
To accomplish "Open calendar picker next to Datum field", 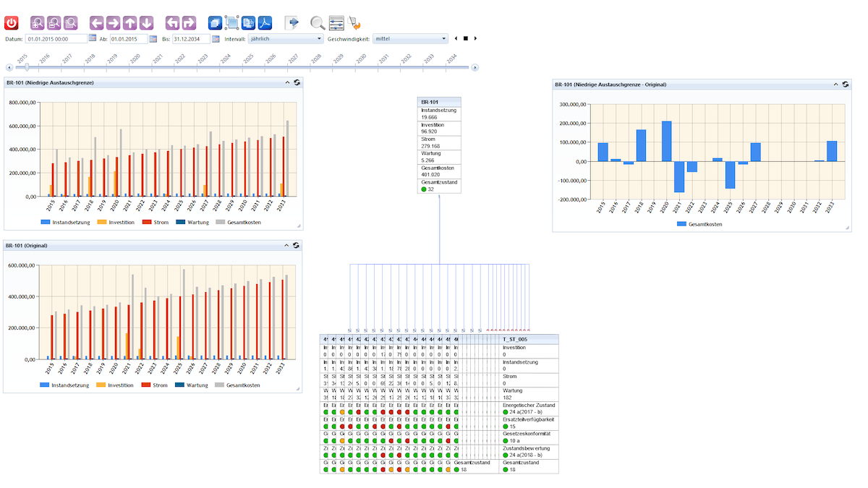I will click(x=93, y=38).
